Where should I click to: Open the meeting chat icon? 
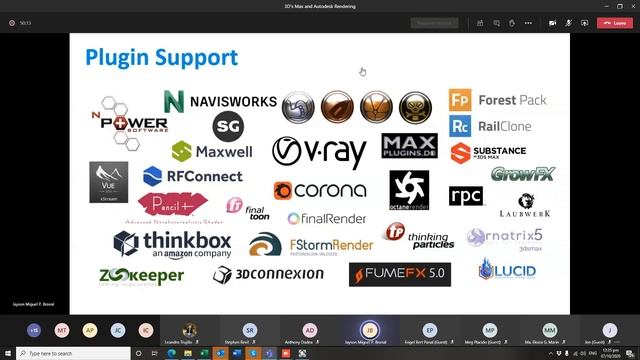tap(496, 23)
